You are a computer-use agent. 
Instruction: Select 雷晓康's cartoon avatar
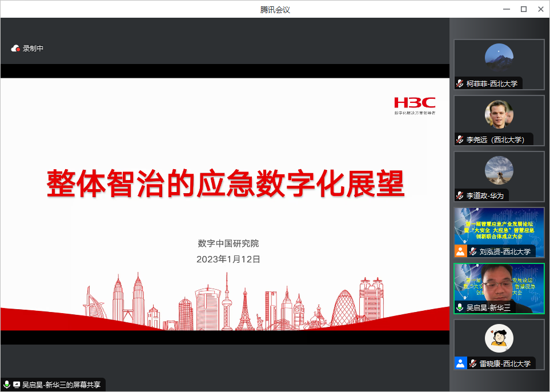tap(499, 338)
